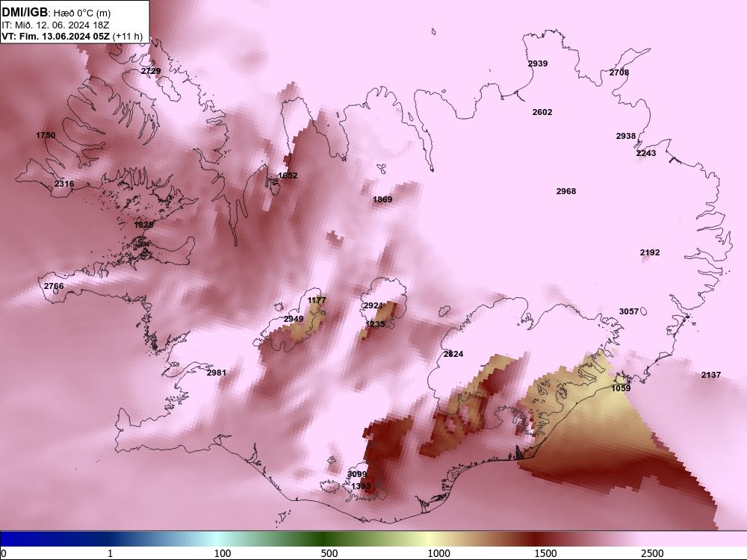Click the 2921 value on Hofsjökull
Viewport: 747px width, 560px height.
(x=373, y=305)
